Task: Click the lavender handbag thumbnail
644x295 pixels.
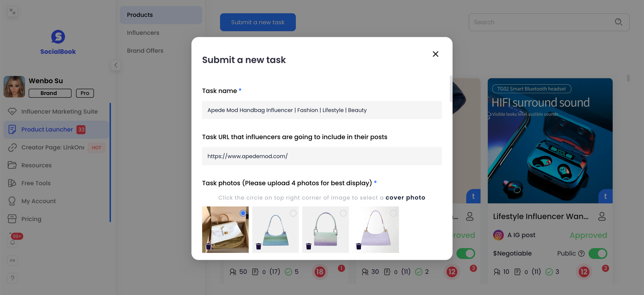Action: coord(375,230)
